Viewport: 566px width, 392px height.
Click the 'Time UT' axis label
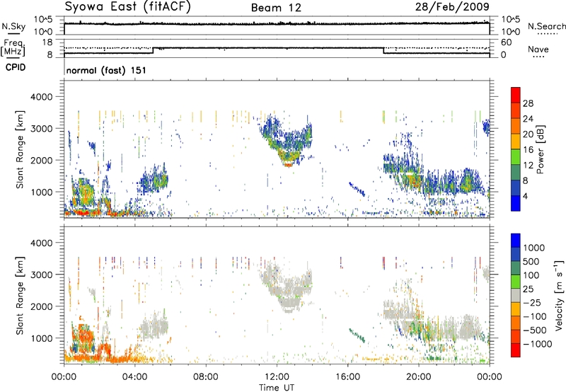(277, 388)
